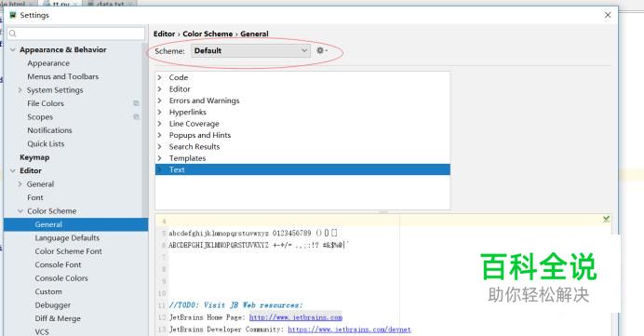Expand System Settings in sidebar

point(20,90)
